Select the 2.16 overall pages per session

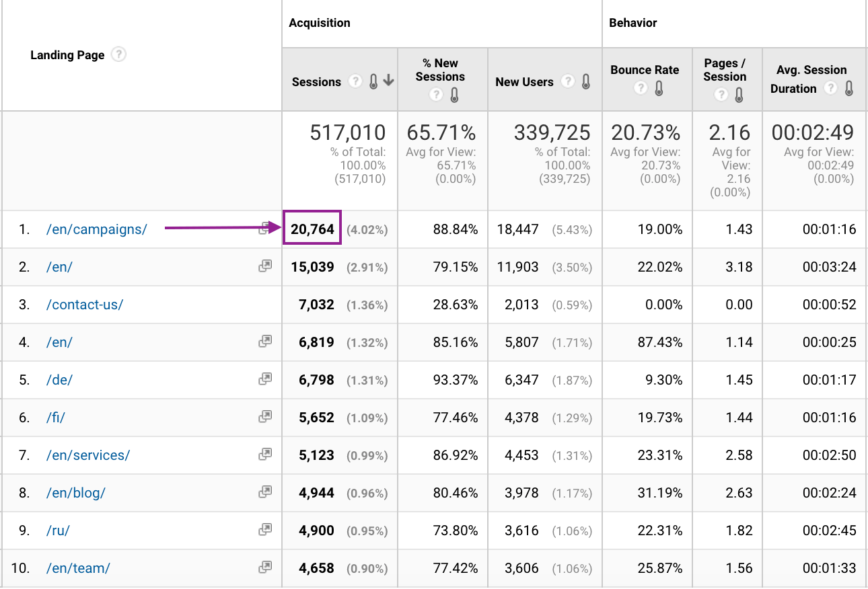coord(729,132)
